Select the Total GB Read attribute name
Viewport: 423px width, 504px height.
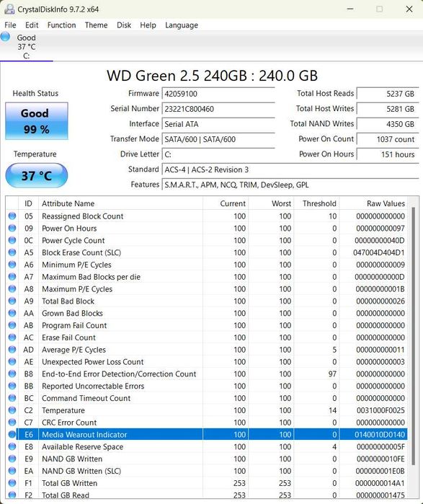(x=66, y=495)
